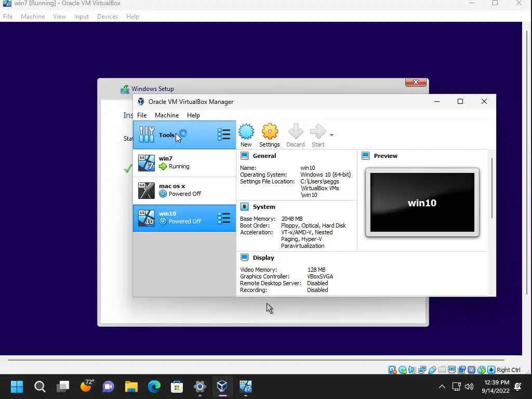Image resolution: width=532 pixels, height=399 pixels.
Task: Open Microsoft Store from the taskbar
Action: tap(177, 387)
